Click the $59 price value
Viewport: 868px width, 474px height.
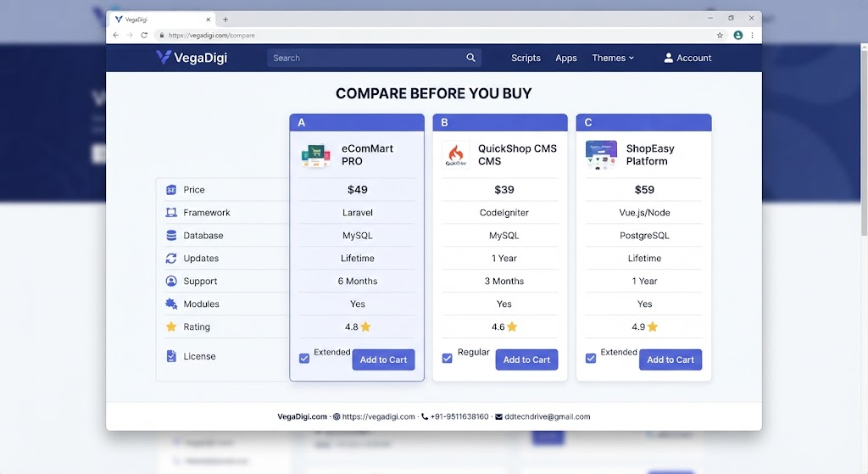(644, 189)
